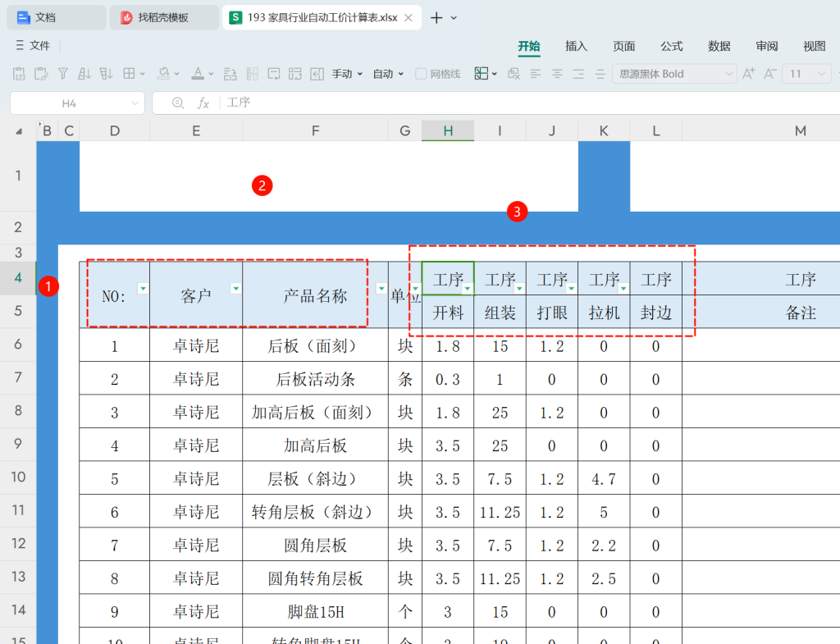Click the font color A icon
This screenshot has height=644, width=840.
coord(198,73)
